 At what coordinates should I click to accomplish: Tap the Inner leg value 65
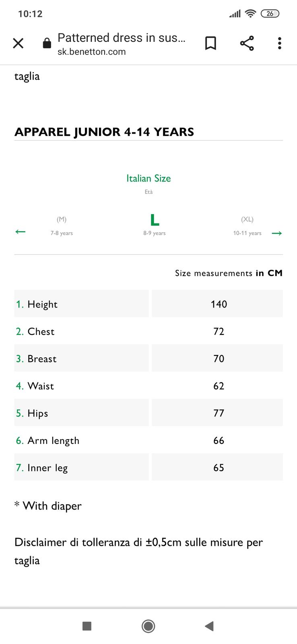(x=219, y=468)
